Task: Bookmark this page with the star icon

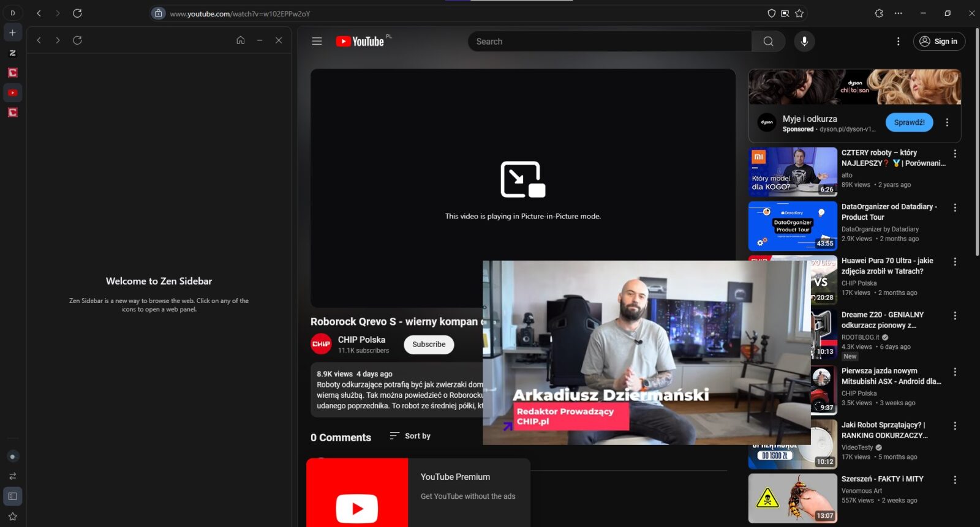Action: click(799, 13)
